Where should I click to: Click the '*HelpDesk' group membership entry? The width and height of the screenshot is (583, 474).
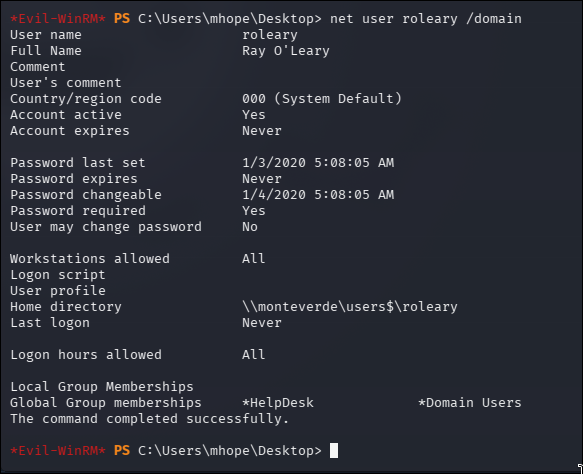pos(278,403)
